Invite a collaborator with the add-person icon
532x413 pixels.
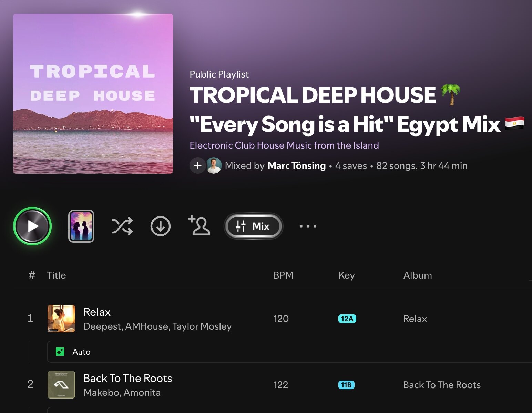199,225
